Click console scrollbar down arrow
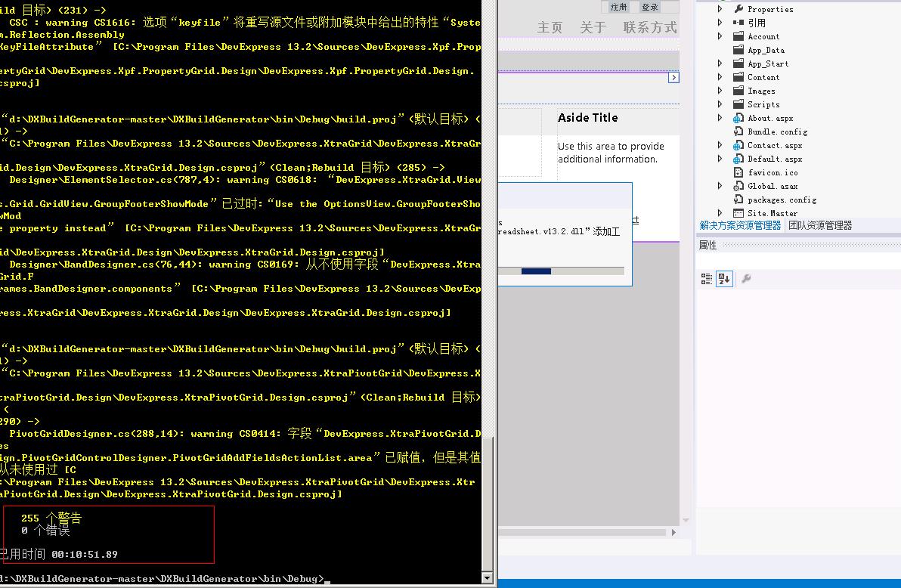 [488, 578]
